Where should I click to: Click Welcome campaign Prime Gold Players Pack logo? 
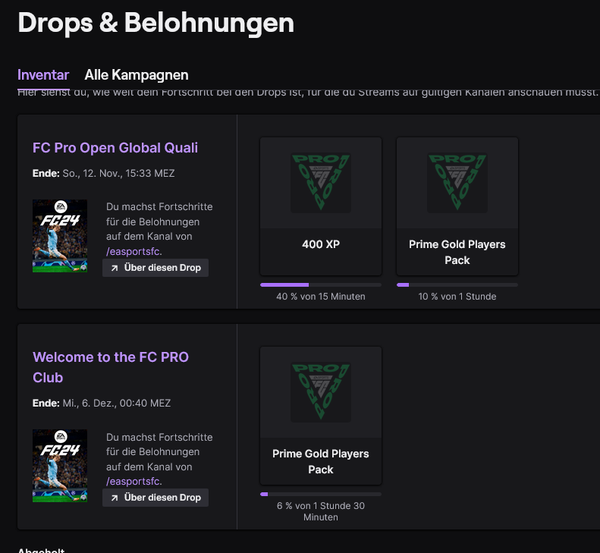(x=321, y=392)
